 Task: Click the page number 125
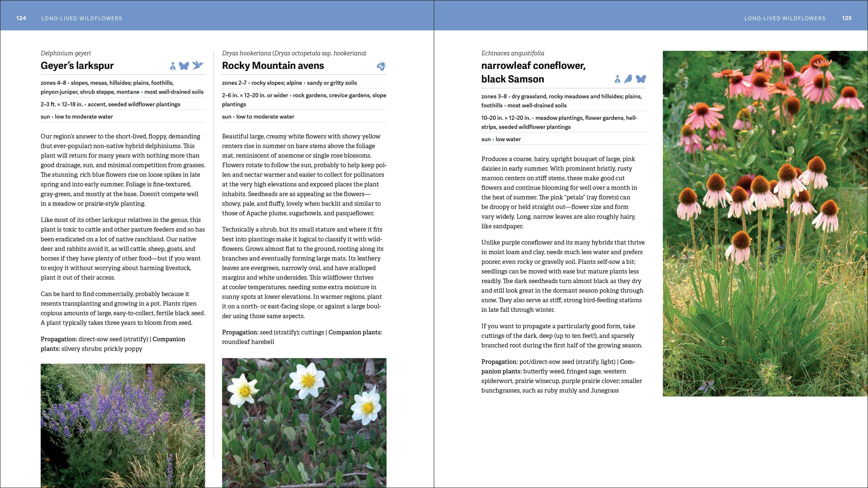pyautogui.click(x=846, y=18)
